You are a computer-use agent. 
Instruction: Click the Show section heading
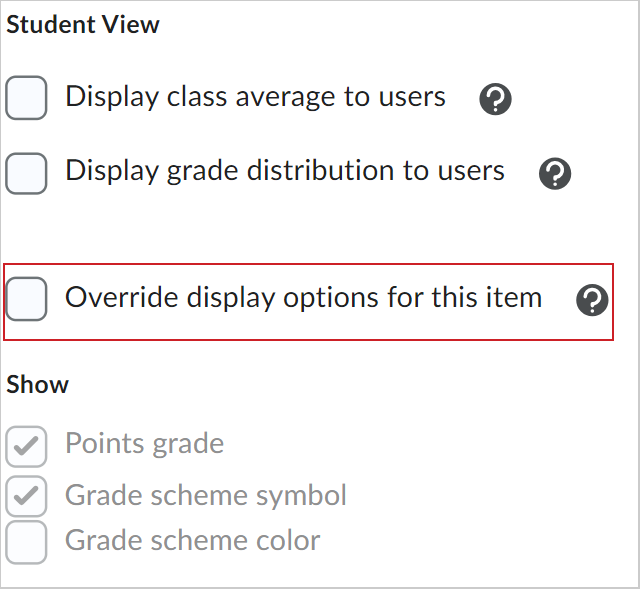pyautogui.click(x=38, y=385)
